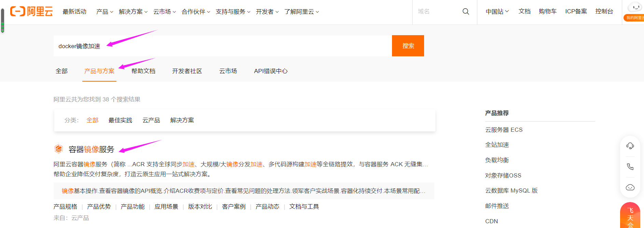Image resolution: width=644 pixels, height=228 pixels.
Task: Click the 来自: 云产品 source label
Action: pyautogui.click(x=71, y=218)
